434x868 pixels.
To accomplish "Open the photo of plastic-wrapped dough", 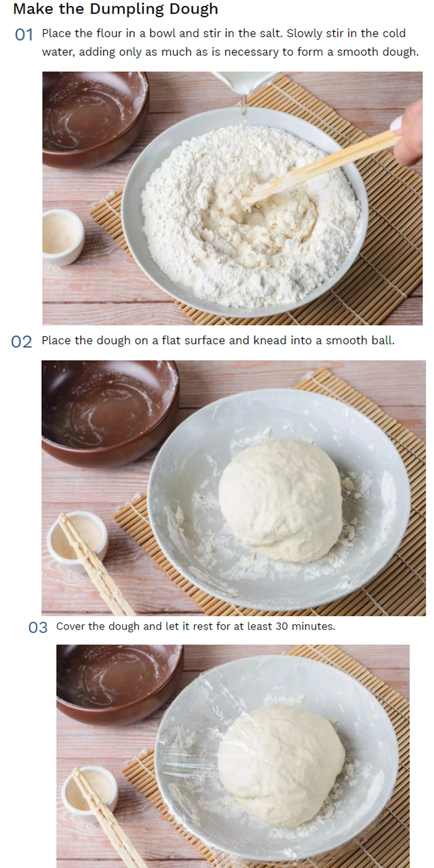I will pos(233,756).
